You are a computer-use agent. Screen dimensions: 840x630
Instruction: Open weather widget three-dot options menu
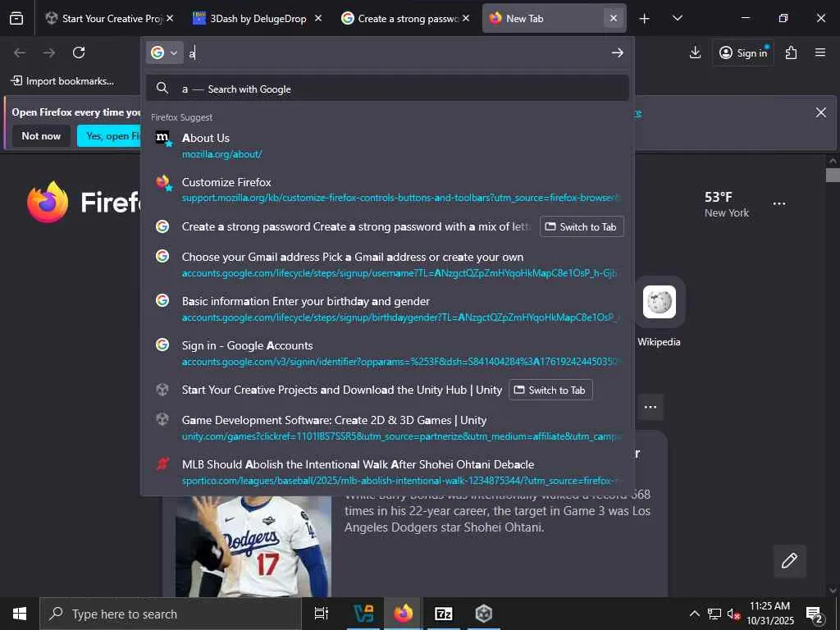(x=779, y=204)
